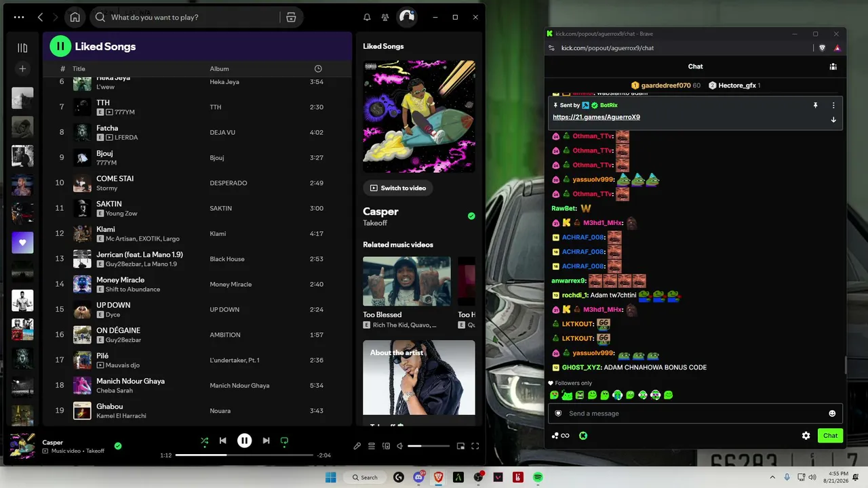
Task: Open the artist link Young Zow
Action: [121, 213]
